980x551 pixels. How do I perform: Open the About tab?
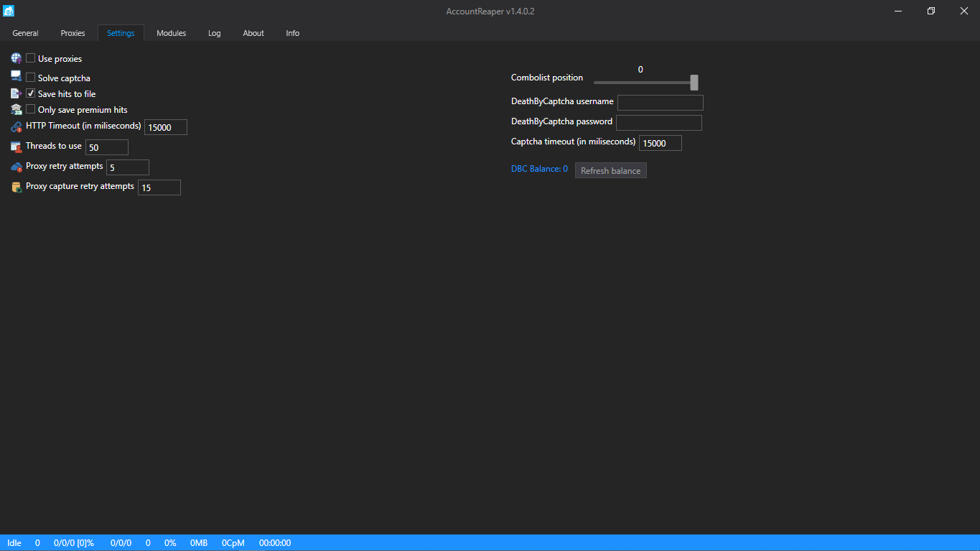pos(253,33)
